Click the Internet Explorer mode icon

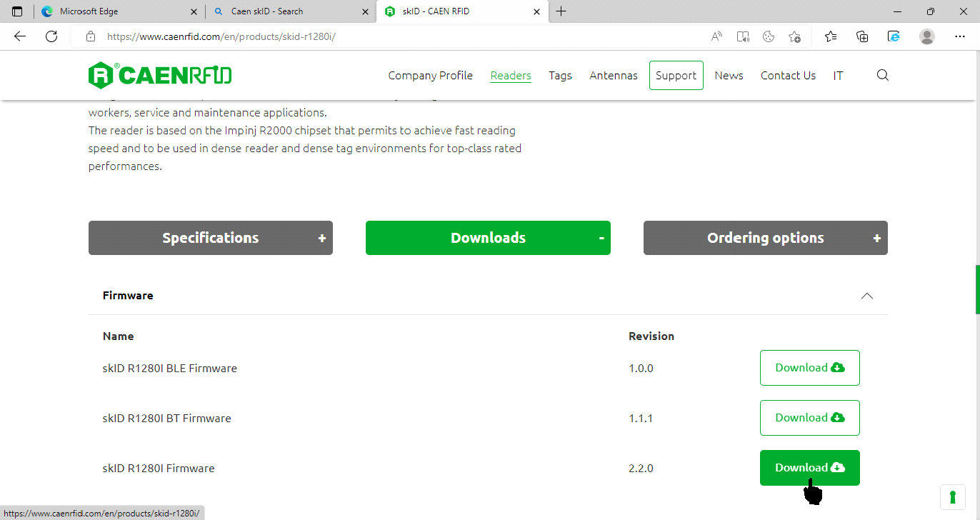(x=894, y=36)
